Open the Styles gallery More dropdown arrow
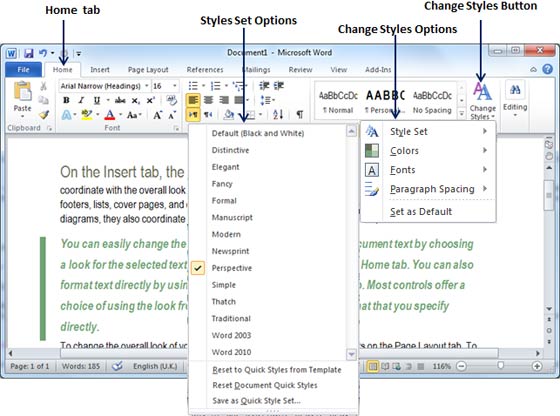560x416 pixels. (x=461, y=114)
